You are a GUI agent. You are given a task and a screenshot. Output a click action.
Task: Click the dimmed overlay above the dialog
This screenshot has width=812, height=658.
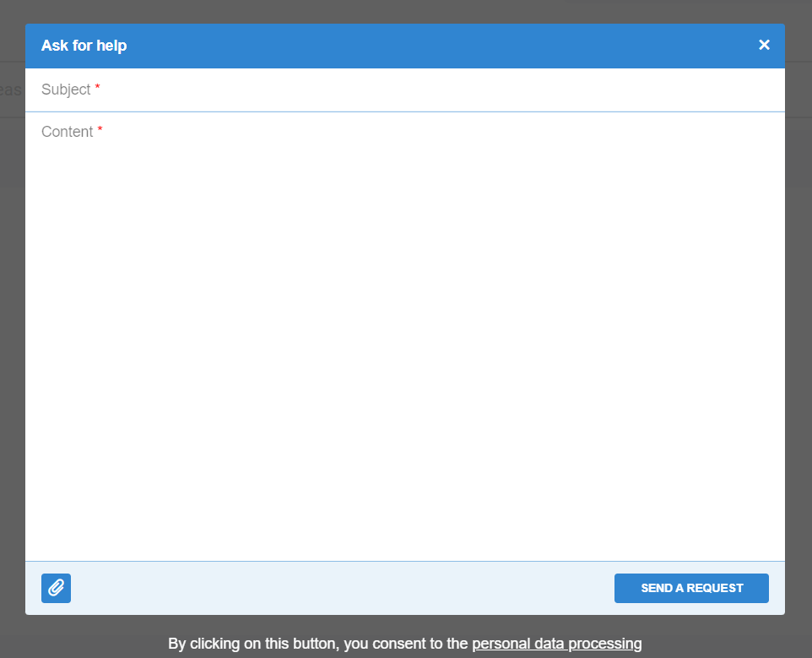pyautogui.click(x=405, y=11)
